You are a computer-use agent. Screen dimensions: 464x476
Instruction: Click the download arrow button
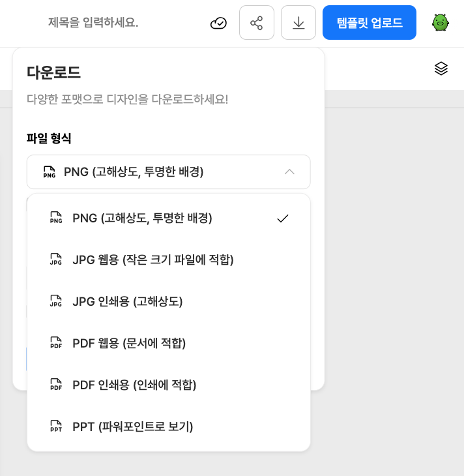tap(298, 23)
